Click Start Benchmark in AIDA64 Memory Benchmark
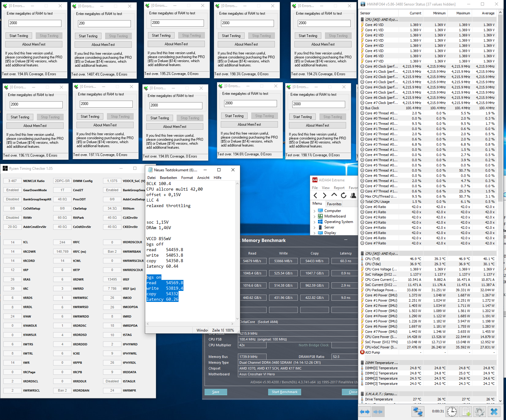The width and height of the screenshot is (506, 420). [x=284, y=392]
